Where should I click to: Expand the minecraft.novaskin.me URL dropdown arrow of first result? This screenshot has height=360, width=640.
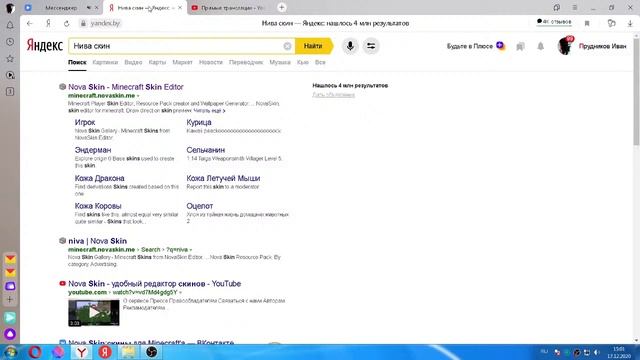tap(138, 96)
